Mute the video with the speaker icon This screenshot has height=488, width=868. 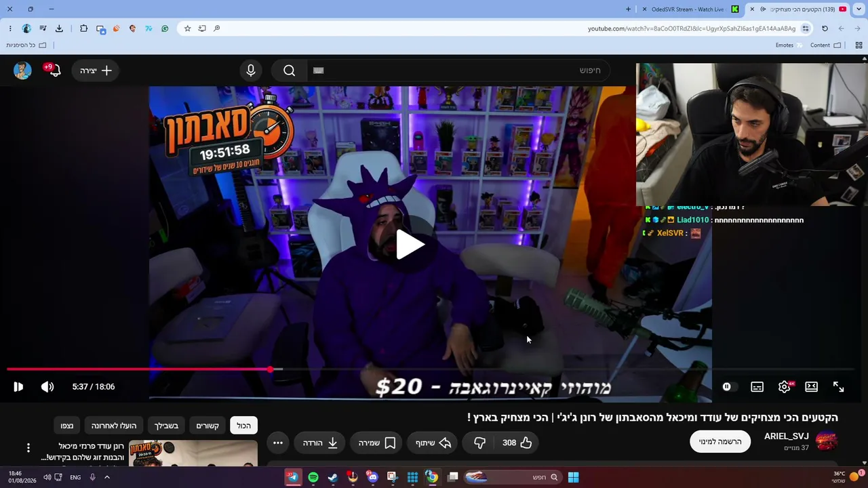point(47,387)
